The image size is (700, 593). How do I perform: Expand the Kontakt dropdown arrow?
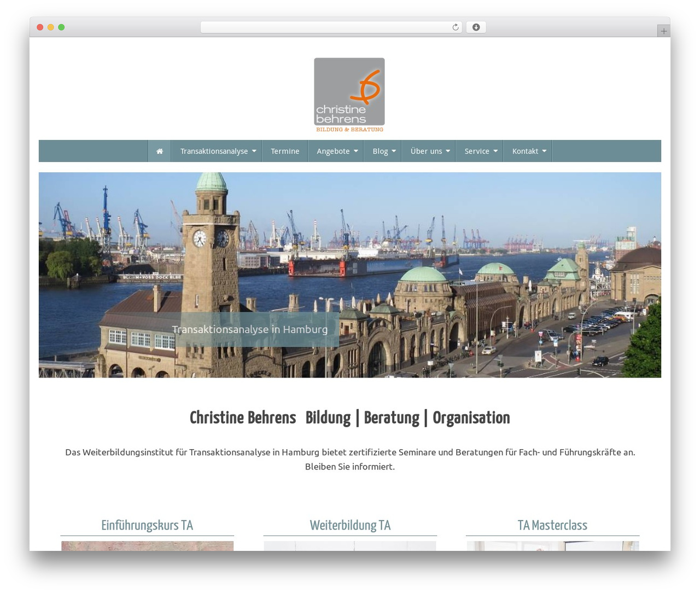point(544,151)
